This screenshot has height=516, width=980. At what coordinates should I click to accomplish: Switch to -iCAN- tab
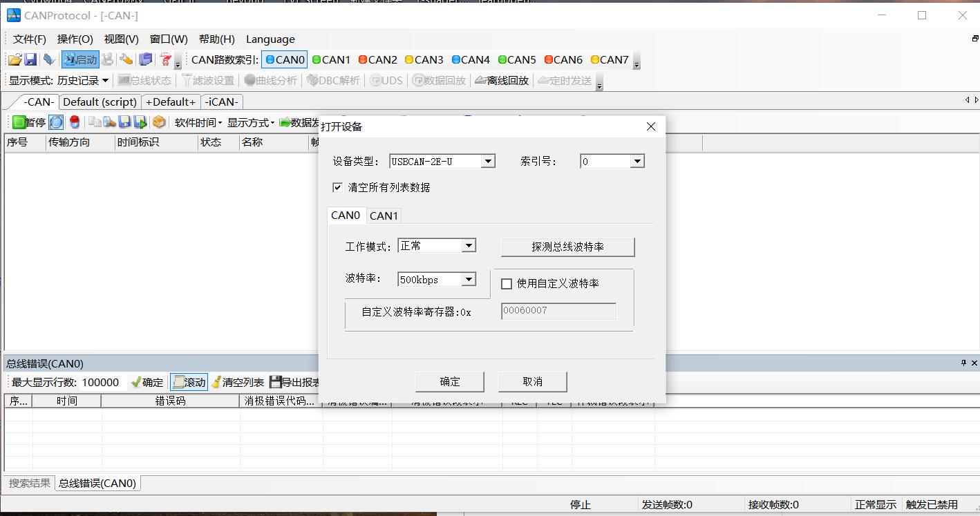point(221,102)
